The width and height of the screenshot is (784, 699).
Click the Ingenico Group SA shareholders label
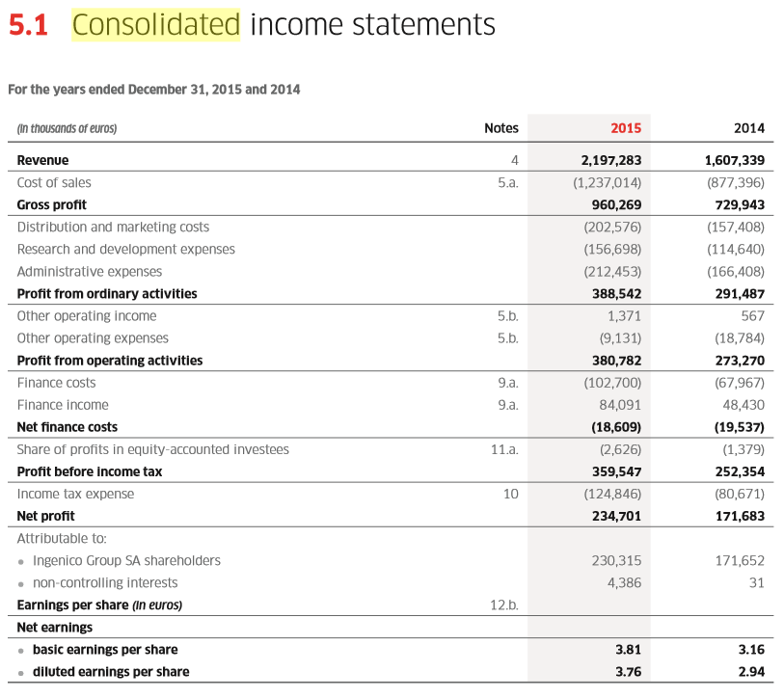click(x=126, y=560)
